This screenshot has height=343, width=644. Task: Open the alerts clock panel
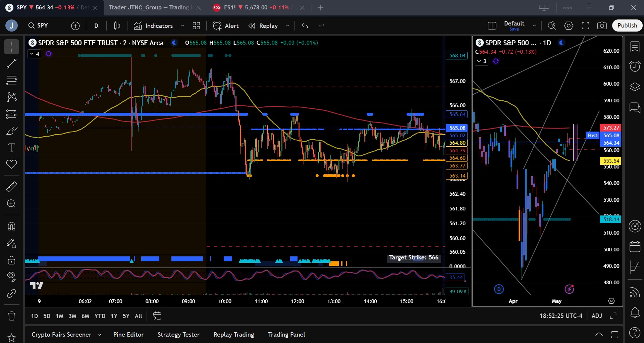tap(635, 66)
